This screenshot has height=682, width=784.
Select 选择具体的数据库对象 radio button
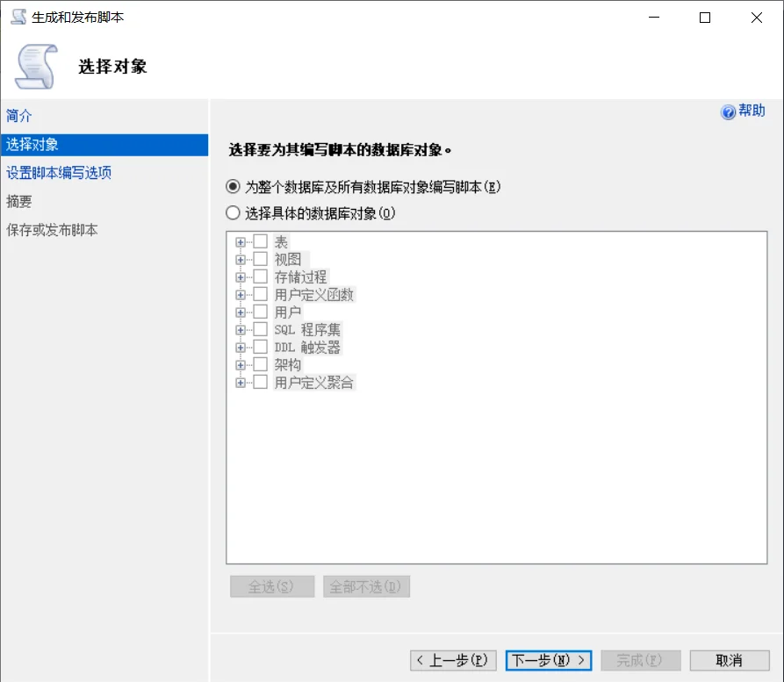pyautogui.click(x=233, y=213)
